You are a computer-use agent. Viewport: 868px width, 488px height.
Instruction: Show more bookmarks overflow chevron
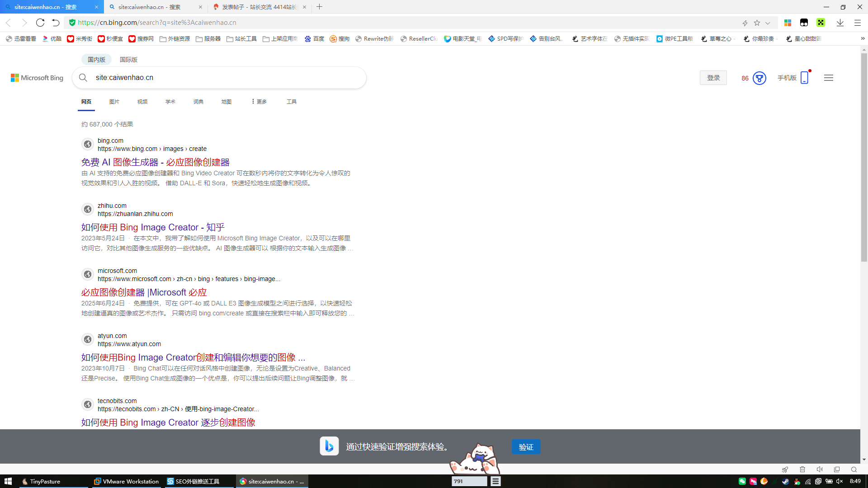pyautogui.click(x=863, y=39)
